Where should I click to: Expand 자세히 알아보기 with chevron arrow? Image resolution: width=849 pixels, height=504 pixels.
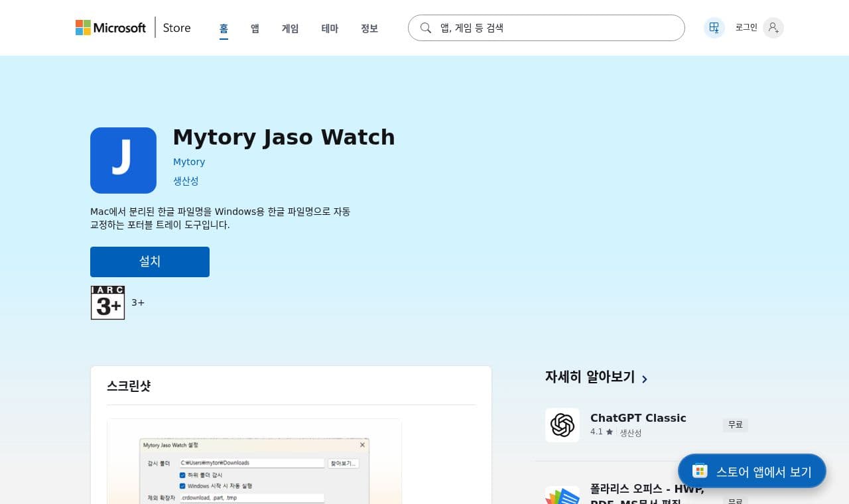(596, 377)
